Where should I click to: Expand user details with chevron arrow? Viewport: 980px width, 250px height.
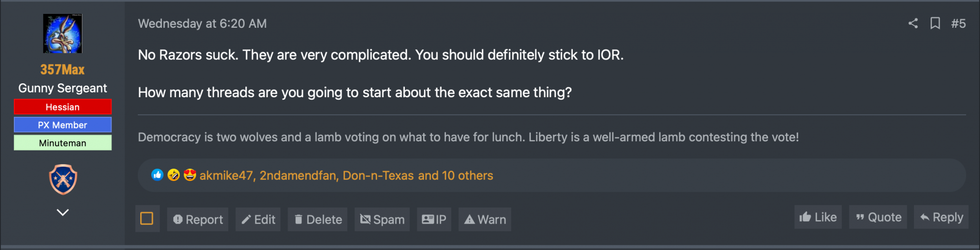[x=63, y=212]
